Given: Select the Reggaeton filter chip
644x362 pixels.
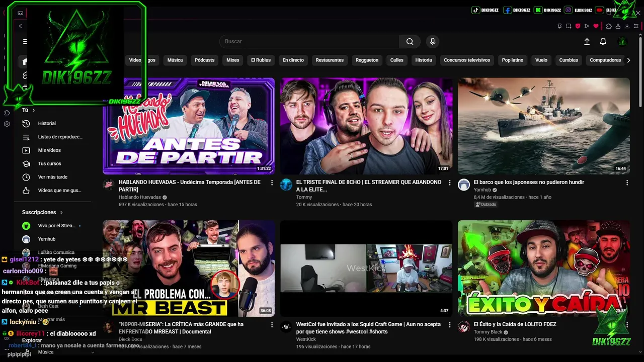Looking at the screenshot, I should (367, 60).
